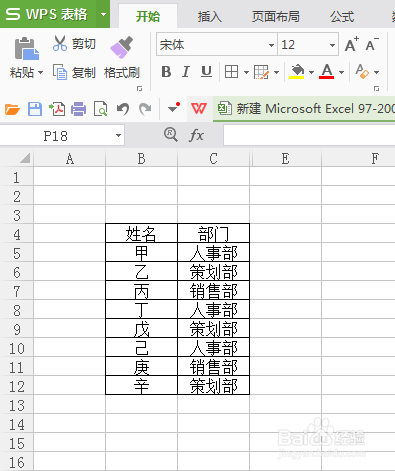Select row 13 header
This screenshot has height=471, width=395.
tap(17, 406)
